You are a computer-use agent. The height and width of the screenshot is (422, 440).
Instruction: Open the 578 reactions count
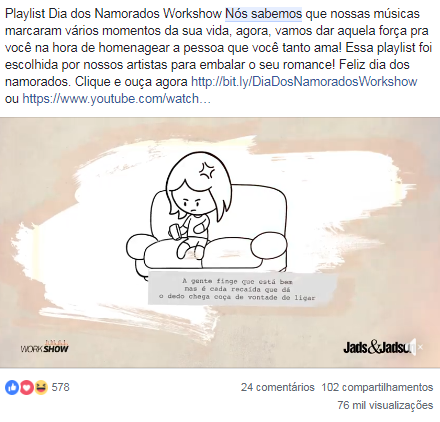pos(60,387)
